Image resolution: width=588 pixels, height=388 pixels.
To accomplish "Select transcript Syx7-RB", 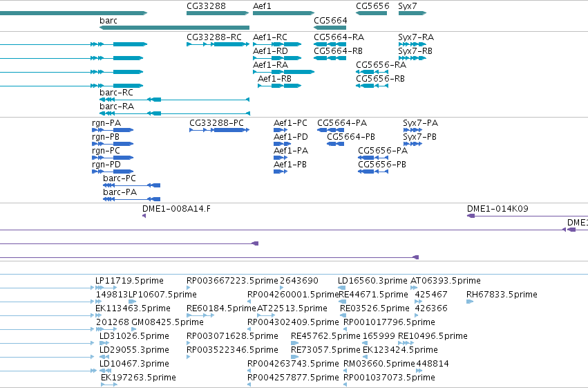I will point(412,58).
